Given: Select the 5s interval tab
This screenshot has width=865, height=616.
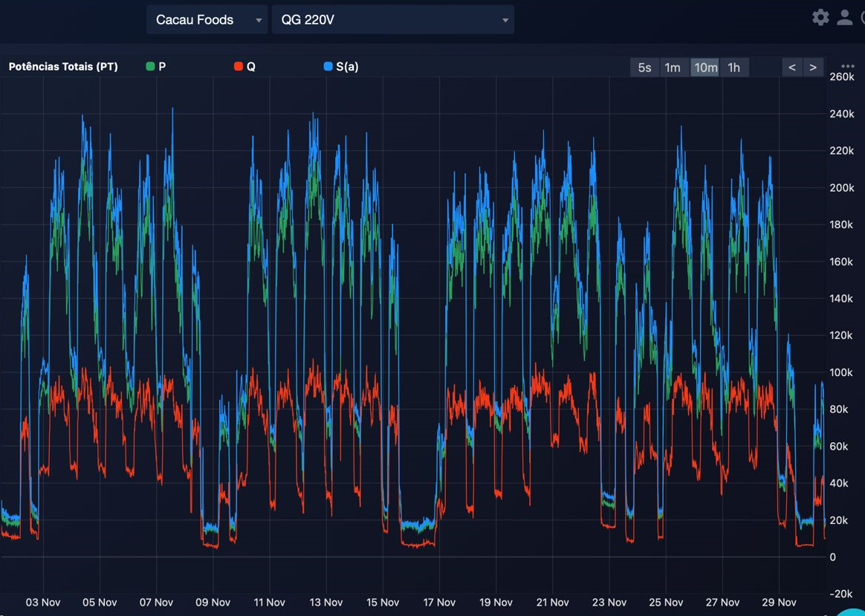Looking at the screenshot, I should [x=644, y=68].
